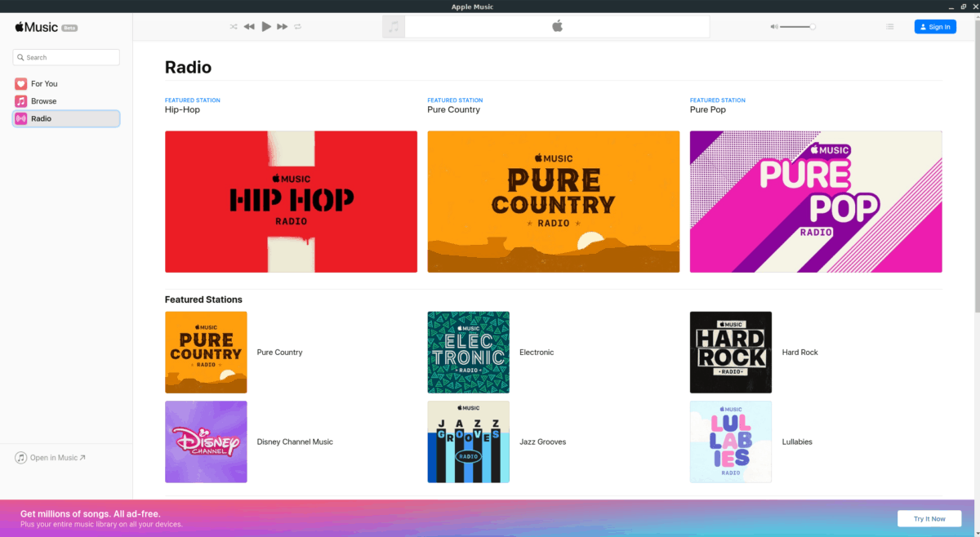This screenshot has width=980, height=537.
Task: Open the Browse section
Action: [66, 101]
